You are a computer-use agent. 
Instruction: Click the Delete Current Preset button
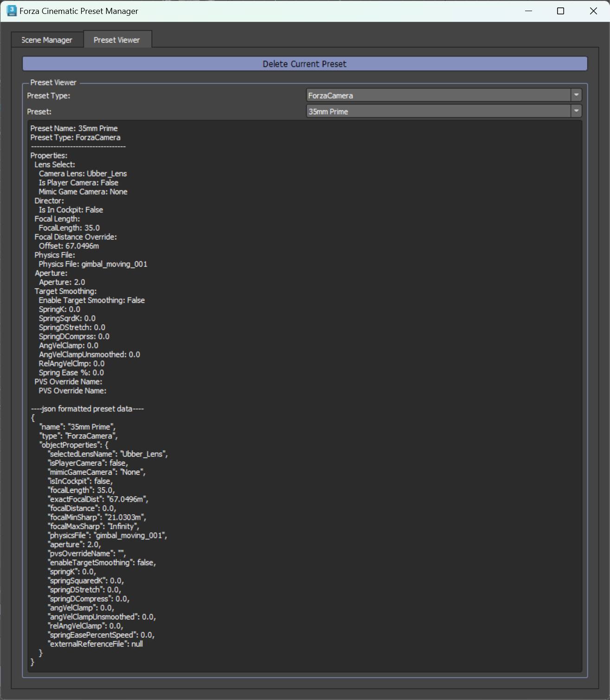click(x=305, y=64)
